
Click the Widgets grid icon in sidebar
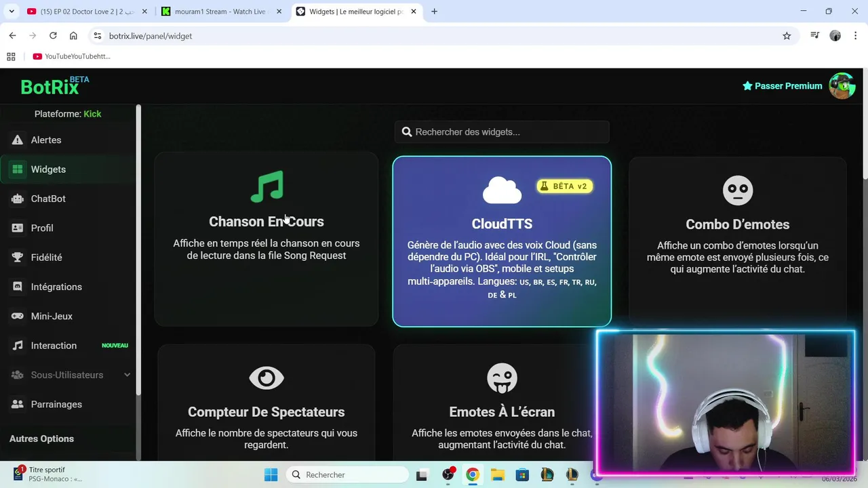tap(18, 169)
